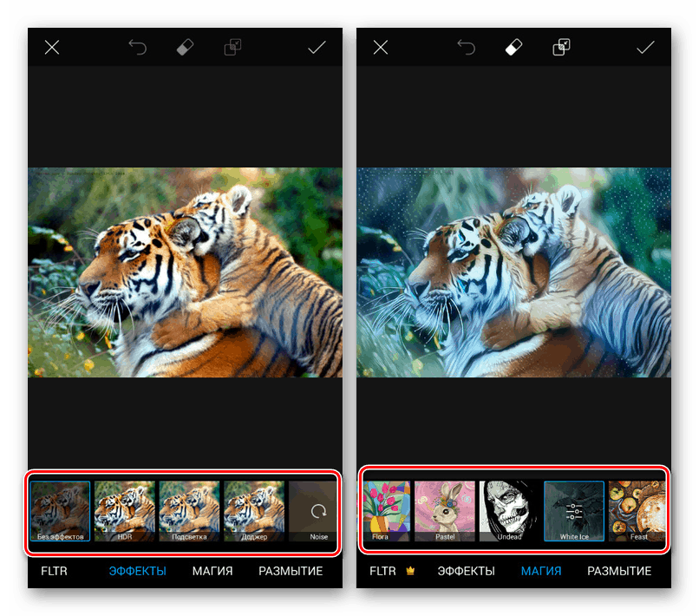The height and width of the screenshot is (616, 699).
Task: Undo the last action in the right screen
Action: pos(467,47)
